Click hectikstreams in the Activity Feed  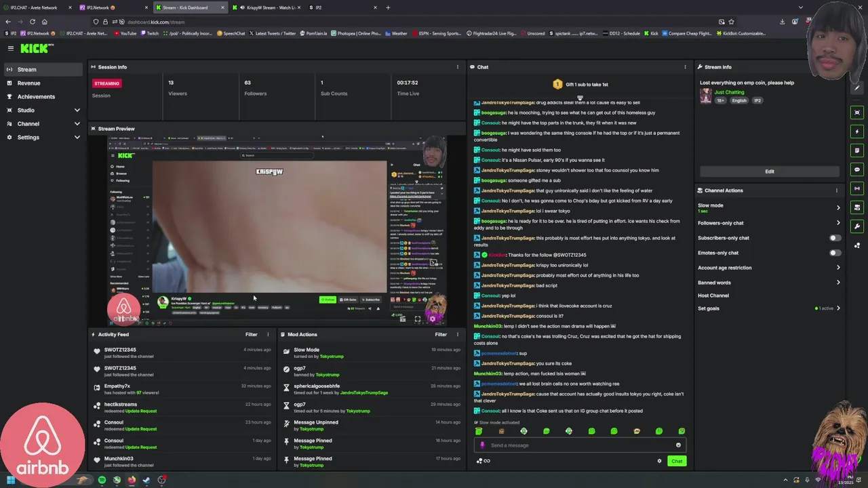(120, 404)
